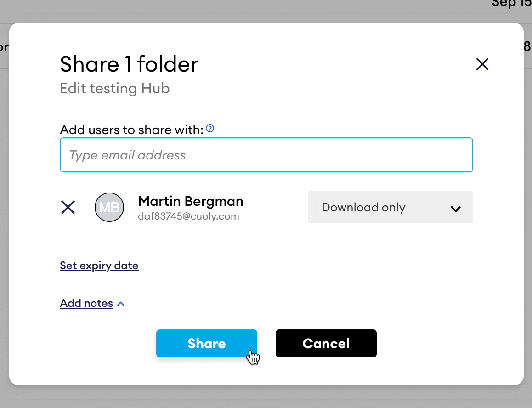Image resolution: width=532 pixels, height=408 pixels.
Task: Confirm with the blue Share button
Action: point(207,344)
